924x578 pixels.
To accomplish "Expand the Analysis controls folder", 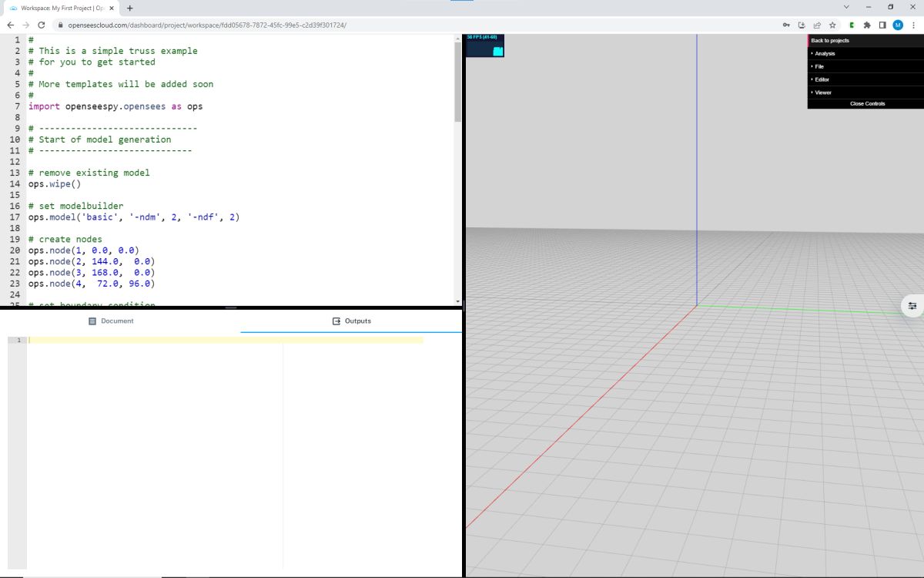I will (865, 53).
